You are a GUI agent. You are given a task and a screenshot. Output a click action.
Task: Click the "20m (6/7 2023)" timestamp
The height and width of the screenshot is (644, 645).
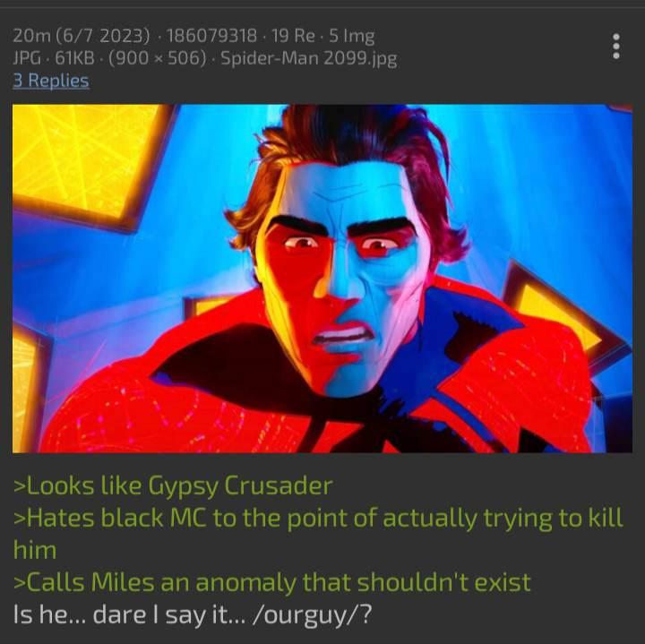[x=82, y=36]
